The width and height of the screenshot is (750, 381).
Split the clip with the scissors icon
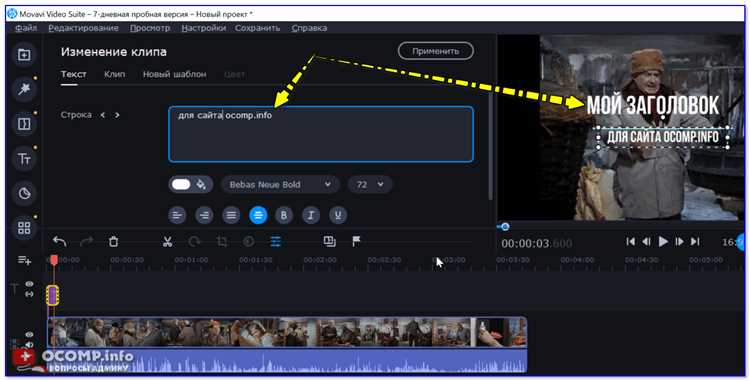tap(167, 241)
